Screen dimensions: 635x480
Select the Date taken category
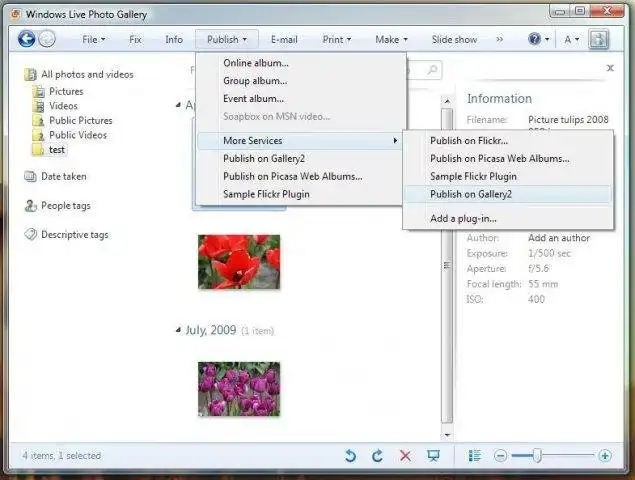[x=64, y=177]
